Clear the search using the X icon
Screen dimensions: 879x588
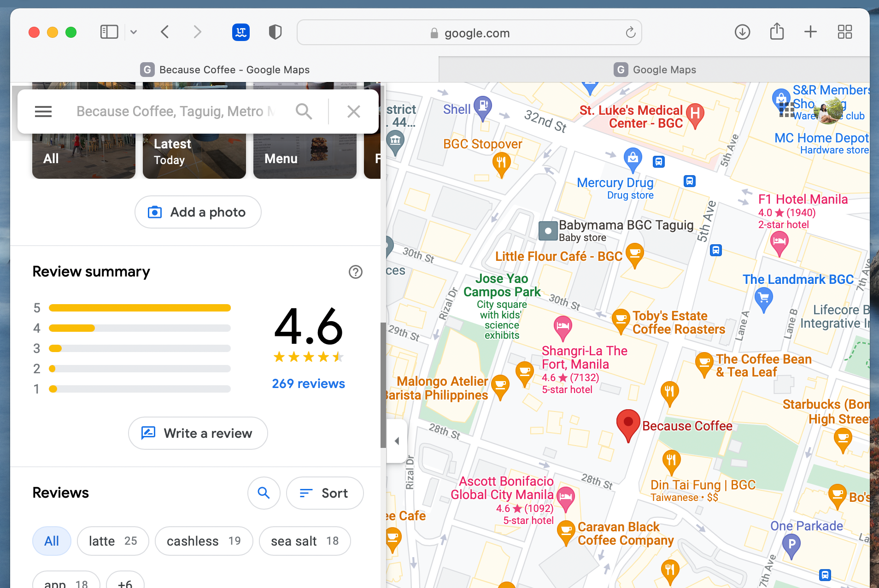353,111
